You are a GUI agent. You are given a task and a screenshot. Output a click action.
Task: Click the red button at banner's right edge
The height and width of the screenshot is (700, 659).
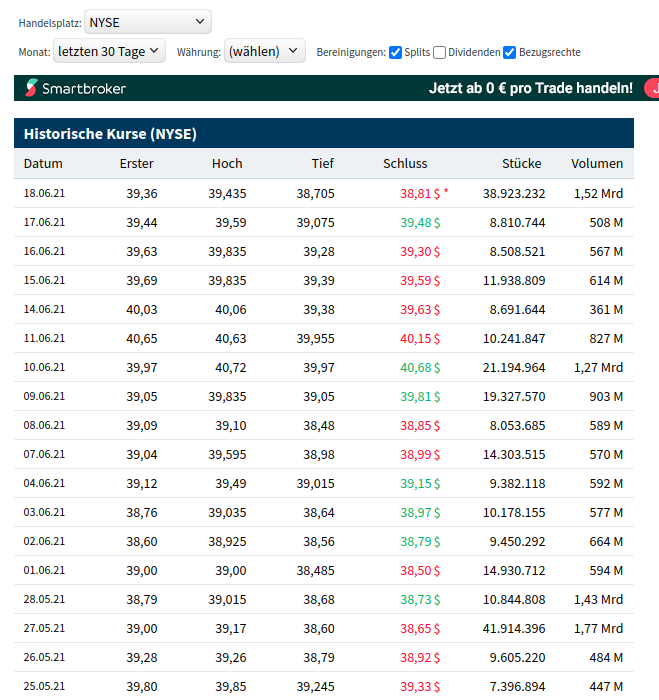tap(652, 88)
